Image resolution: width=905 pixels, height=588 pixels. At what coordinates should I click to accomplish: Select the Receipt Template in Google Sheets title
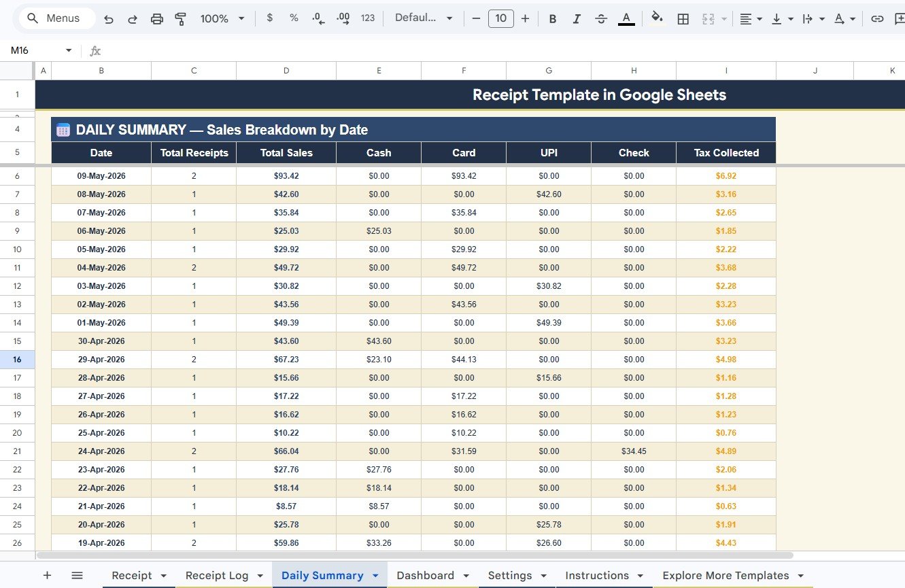click(x=599, y=95)
